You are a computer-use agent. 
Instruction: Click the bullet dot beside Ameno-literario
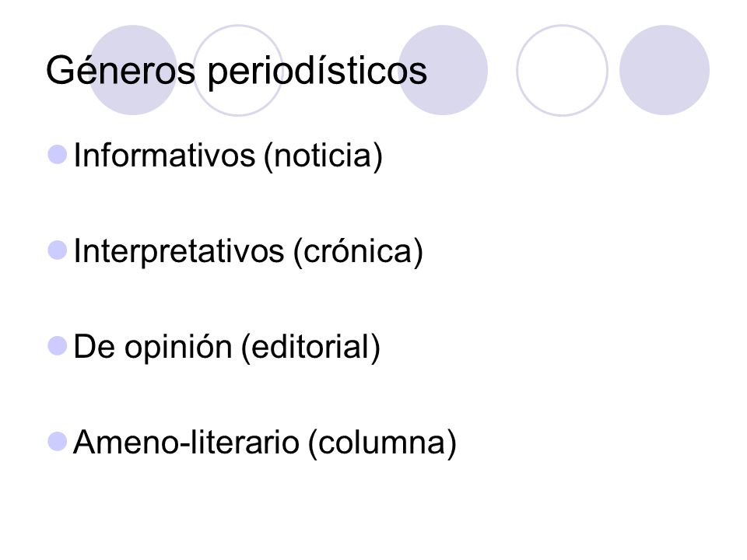tap(58, 442)
